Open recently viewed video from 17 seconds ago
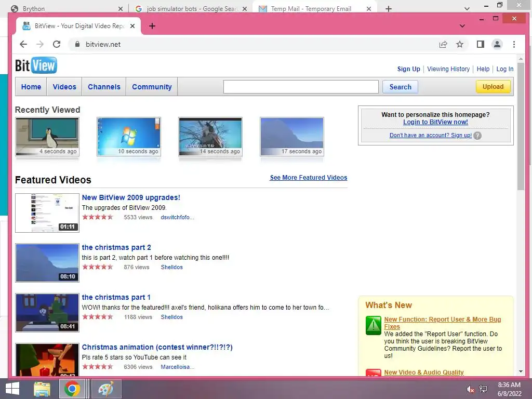Image resolution: width=532 pixels, height=399 pixels. coord(292,137)
